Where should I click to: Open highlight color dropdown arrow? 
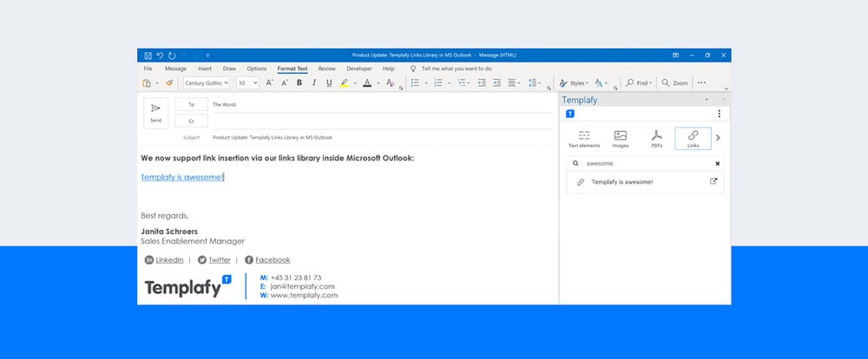[355, 83]
